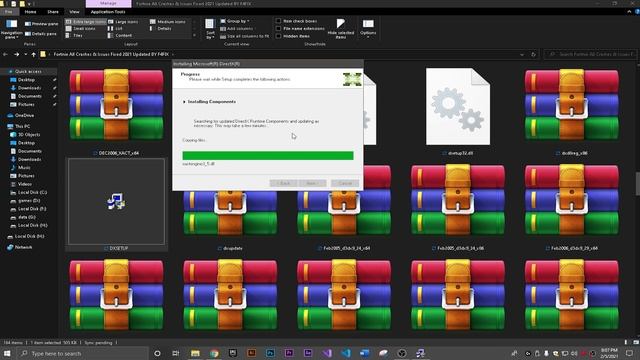Open Music folder in sidebar

click(20, 167)
